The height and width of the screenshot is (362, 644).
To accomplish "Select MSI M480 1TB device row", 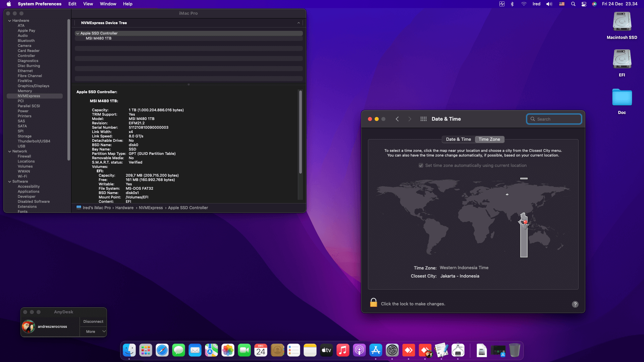I will (189, 39).
